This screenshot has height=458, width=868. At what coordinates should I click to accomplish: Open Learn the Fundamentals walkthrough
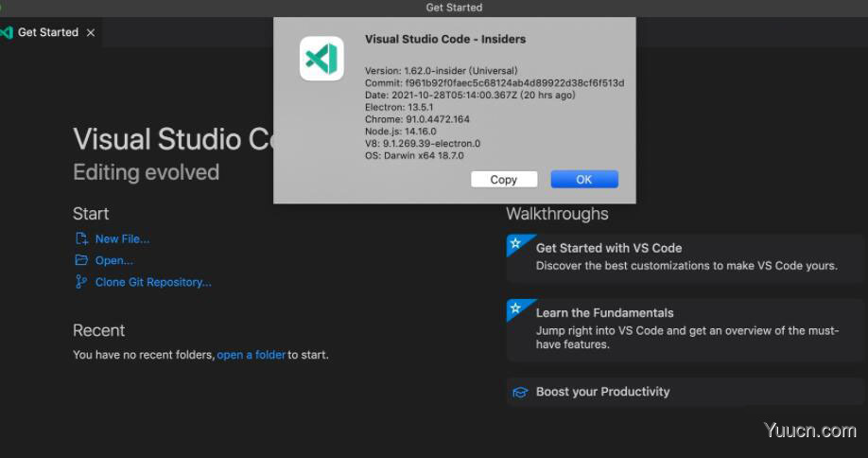(x=685, y=330)
